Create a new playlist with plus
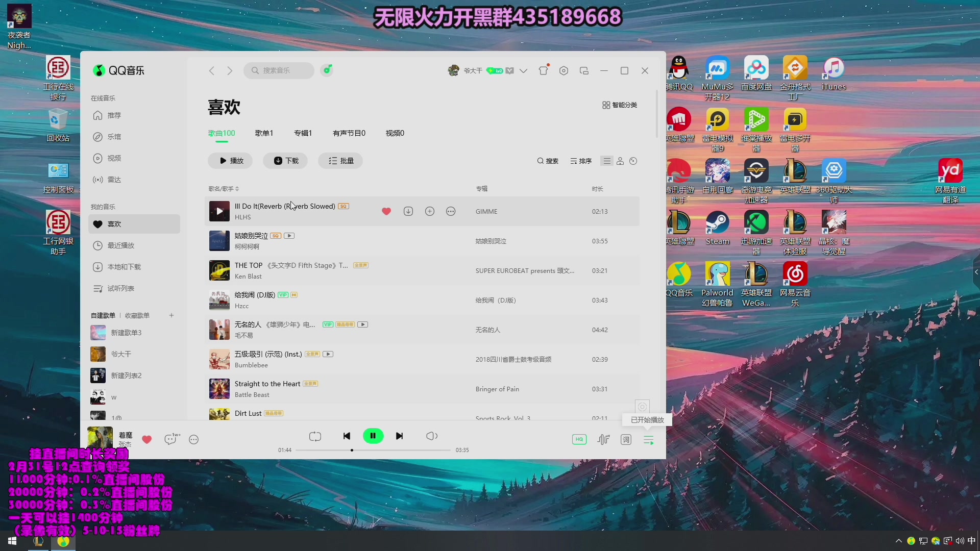 pos(171,315)
